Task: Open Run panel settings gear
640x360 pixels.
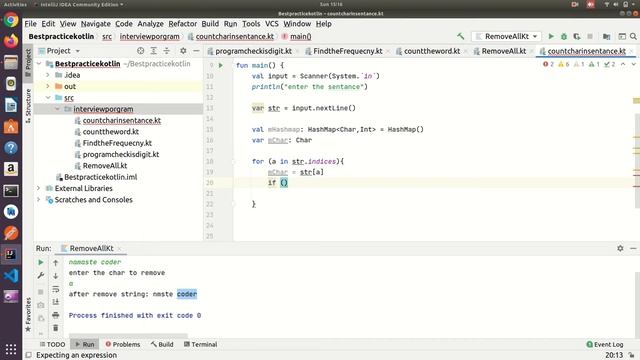Action: (x=620, y=248)
